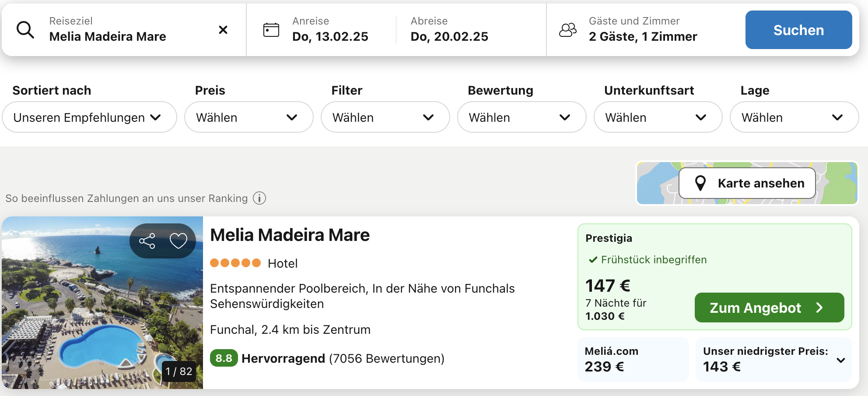
Task: Open ranking info circle icon
Action: 259,198
